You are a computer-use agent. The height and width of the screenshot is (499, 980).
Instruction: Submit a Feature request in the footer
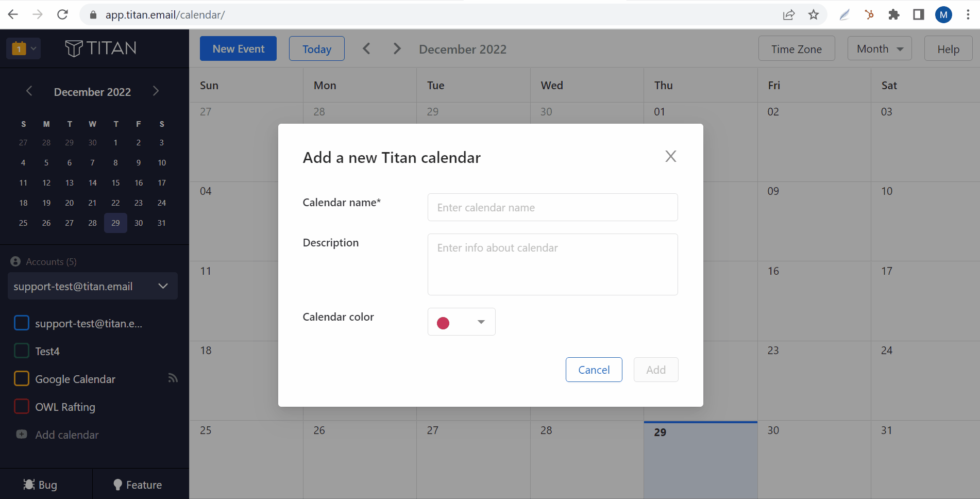pos(138,485)
